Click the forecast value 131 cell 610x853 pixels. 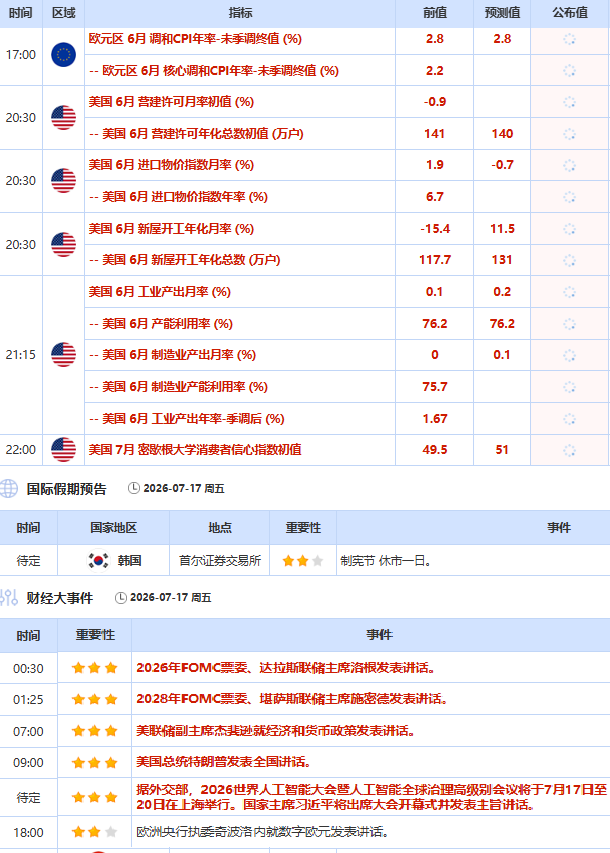[x=502, y=260]
